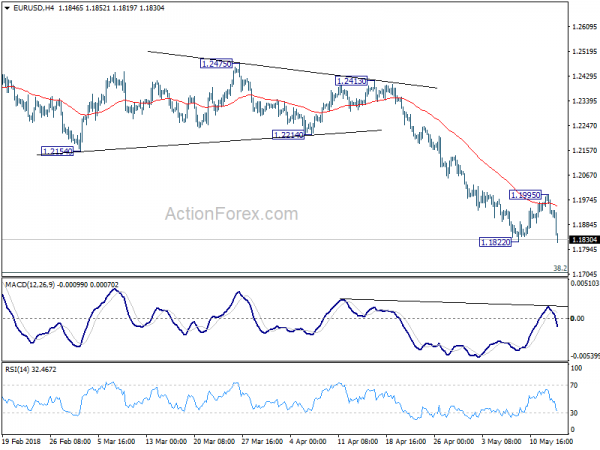
Task: Click the MACD(12,26,9) indicator label
Action: 62,285
